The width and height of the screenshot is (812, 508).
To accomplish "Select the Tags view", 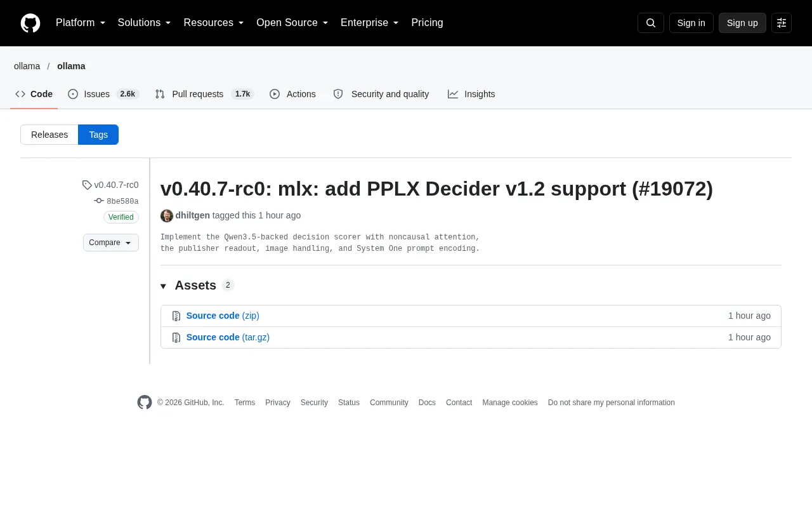I will coord(98,135).
